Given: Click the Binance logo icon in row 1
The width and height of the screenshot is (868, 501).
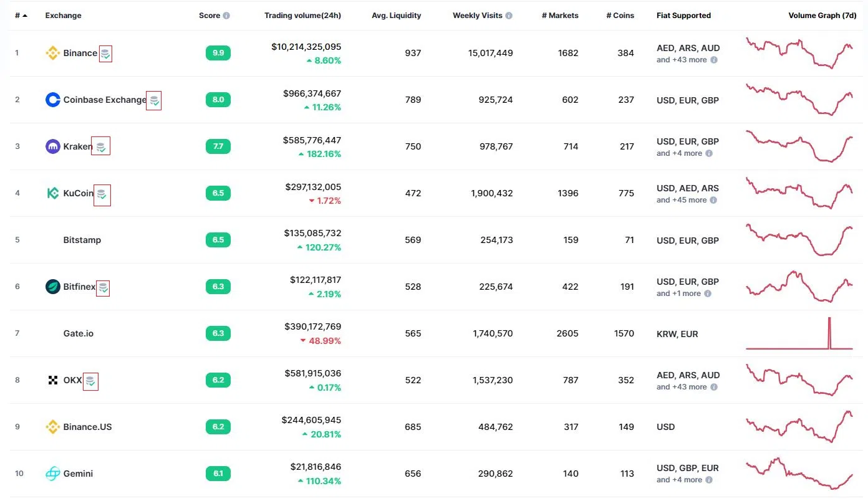Looking at the screenshot, I should point(53,53).
